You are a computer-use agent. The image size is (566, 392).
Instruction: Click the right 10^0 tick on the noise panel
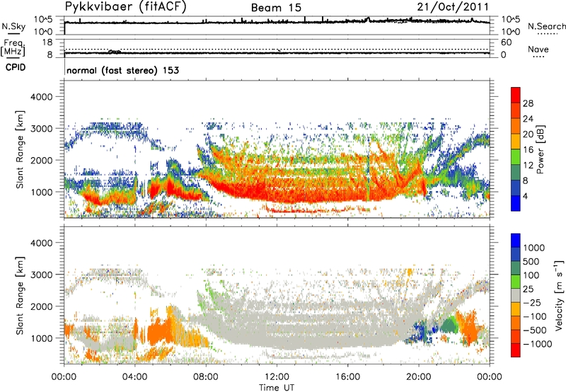[x=510, y=32]
